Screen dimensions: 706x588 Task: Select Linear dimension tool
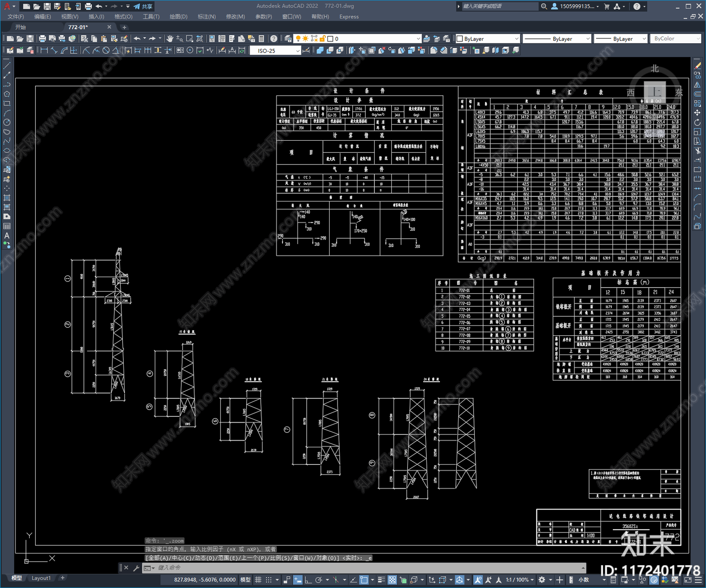pos(44,50)
